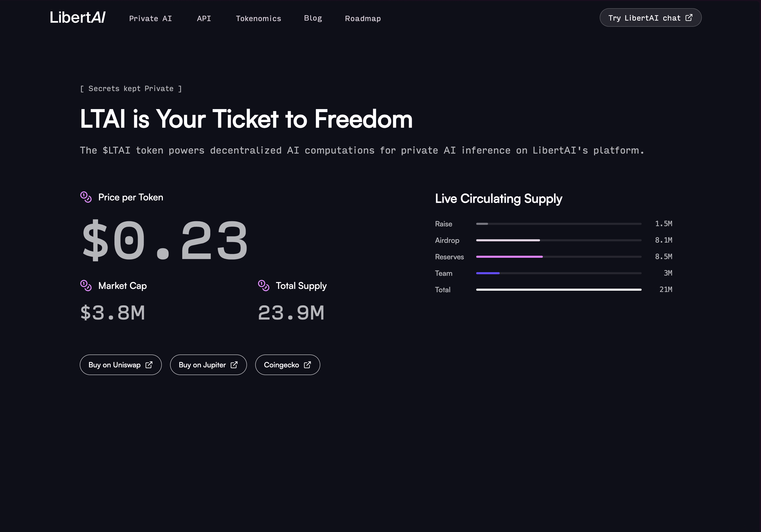Open the Tokenomics nav item
The image size is (761, 532).
259,19
